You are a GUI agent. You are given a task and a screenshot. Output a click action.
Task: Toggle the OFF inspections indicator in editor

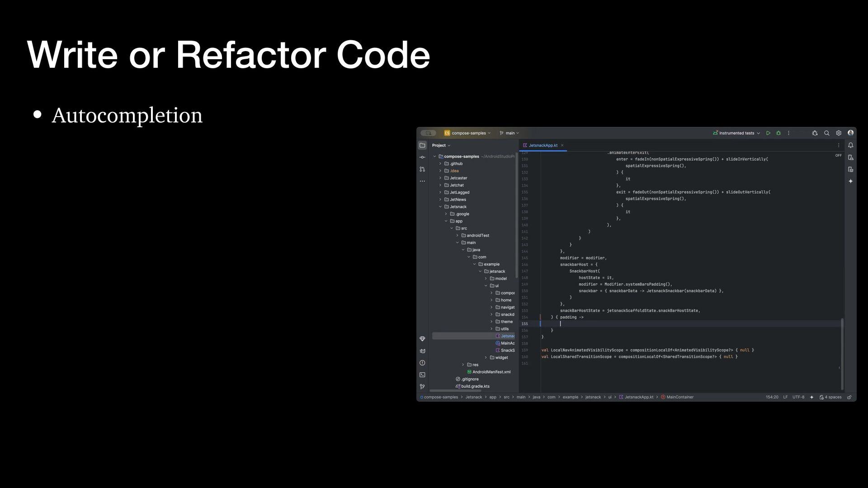click(838, 155)
